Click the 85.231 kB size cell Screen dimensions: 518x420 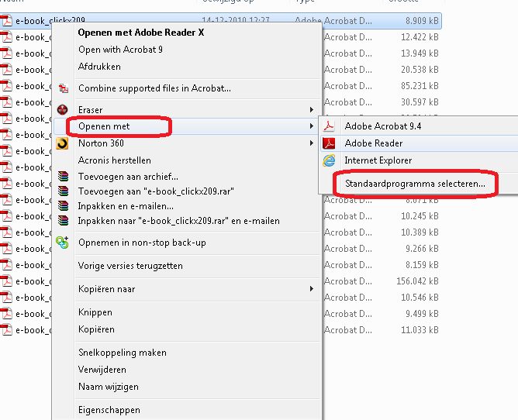[420, 86]
